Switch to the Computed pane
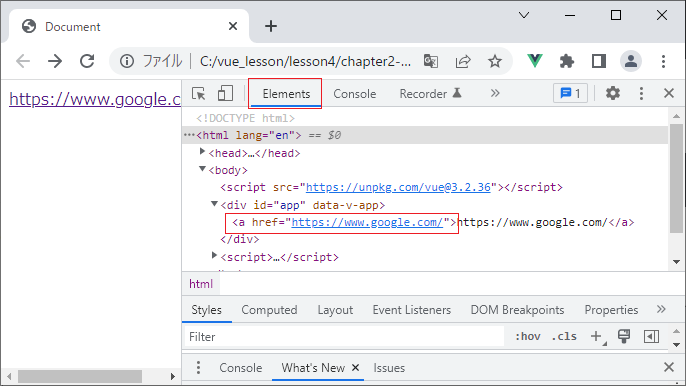 tap(269, 310)
